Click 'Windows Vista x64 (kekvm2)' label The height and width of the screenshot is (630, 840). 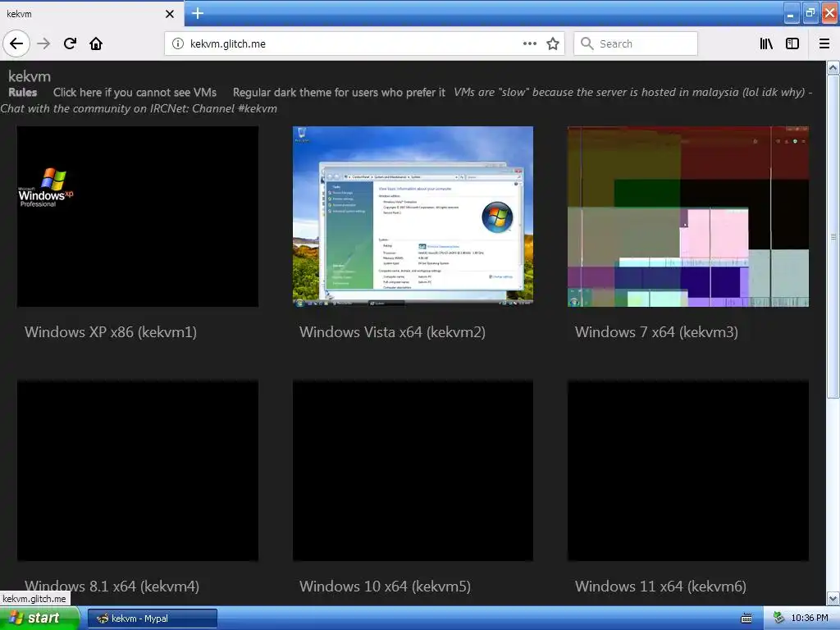point(392,332)
